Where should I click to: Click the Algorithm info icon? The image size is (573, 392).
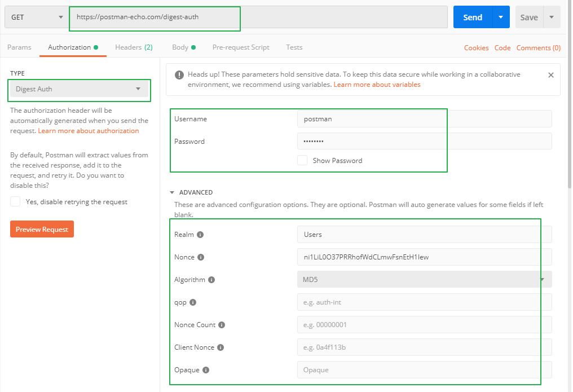click(211, 280)
